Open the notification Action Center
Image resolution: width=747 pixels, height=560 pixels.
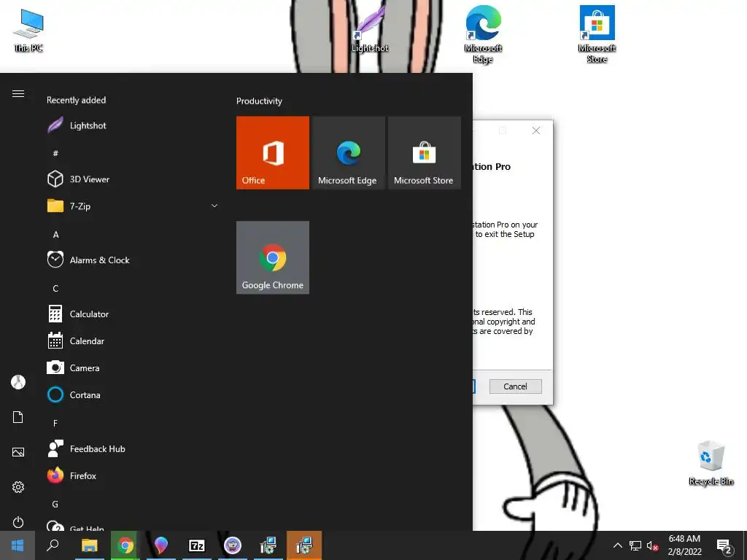pyautogui.click(x=724, y=546)
